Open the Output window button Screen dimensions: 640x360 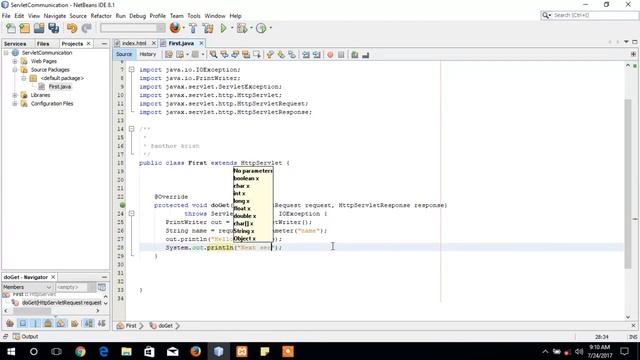(x=25, y=337)
